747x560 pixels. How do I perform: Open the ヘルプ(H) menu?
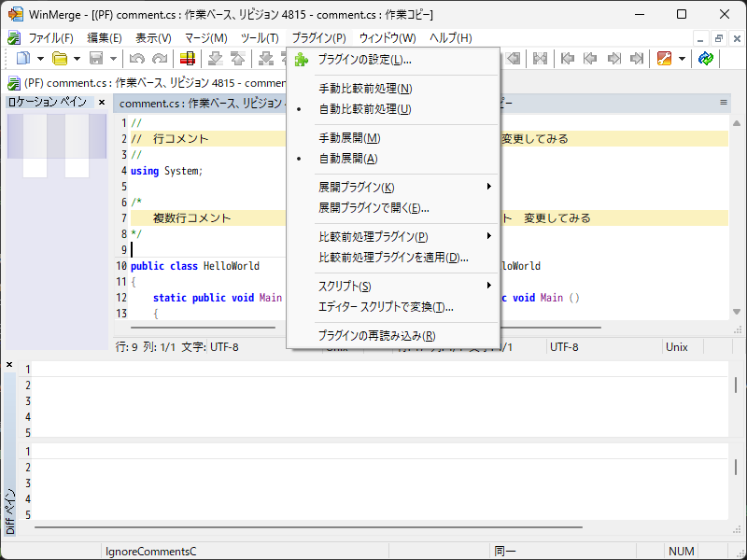[451, 37]
